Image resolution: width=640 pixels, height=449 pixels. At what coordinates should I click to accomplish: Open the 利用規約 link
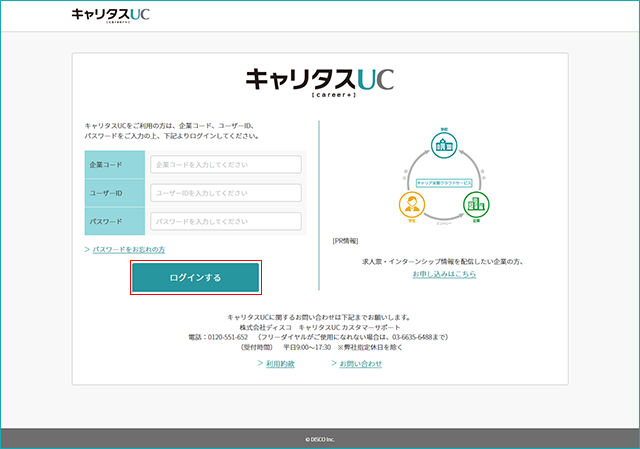click(280, 364)
